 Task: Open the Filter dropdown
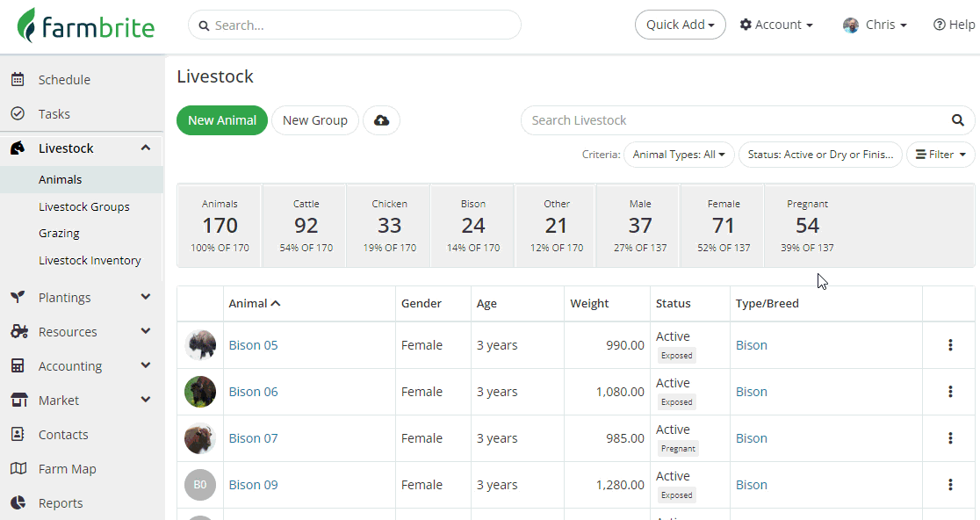pyautogui.click(x=940, y=155)
